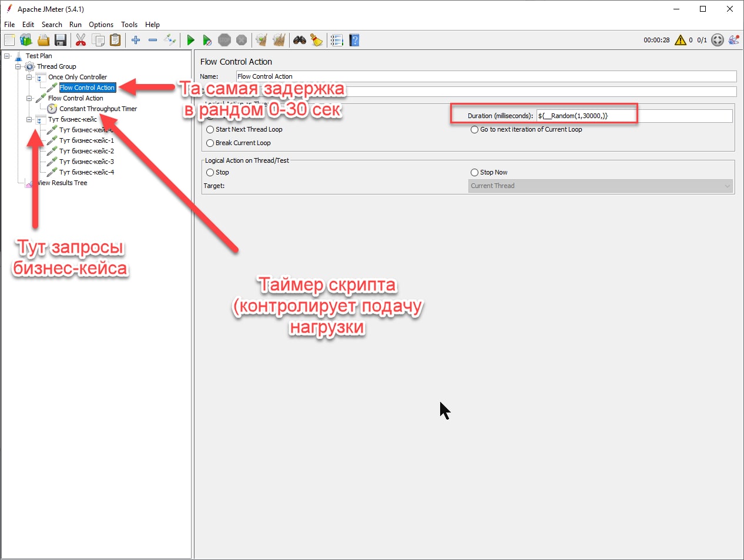Click the Stop test icon
This screenshot has height=560, width=744.
[x=224, y=40]
